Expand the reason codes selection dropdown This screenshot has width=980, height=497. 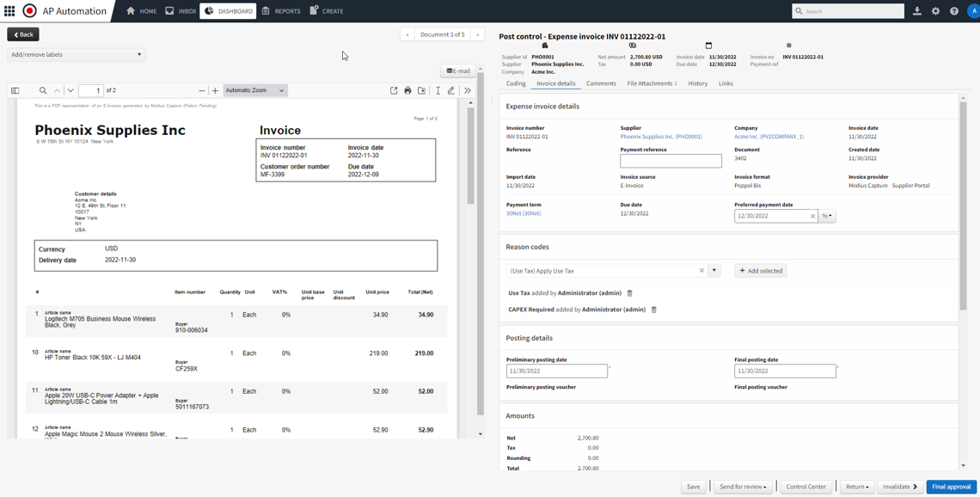point(714,270)
